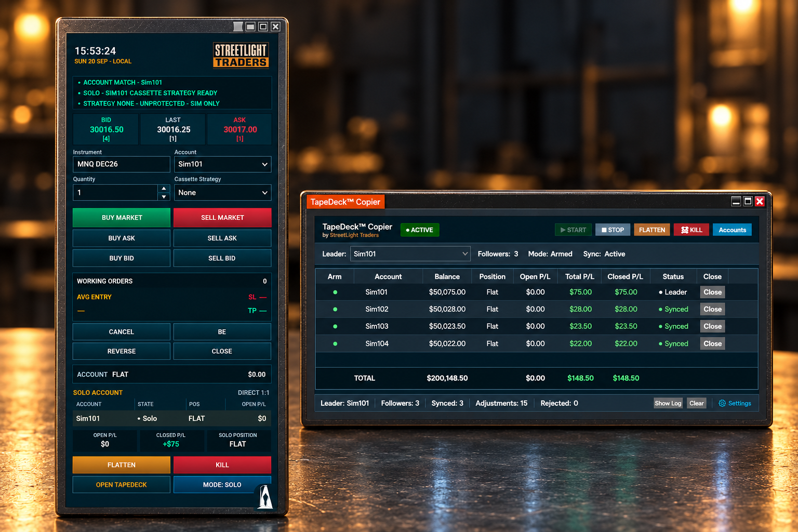Close the Sim102 row position
Screen dimensions: 798x532
pyautogui.click(x=713, y=309)
